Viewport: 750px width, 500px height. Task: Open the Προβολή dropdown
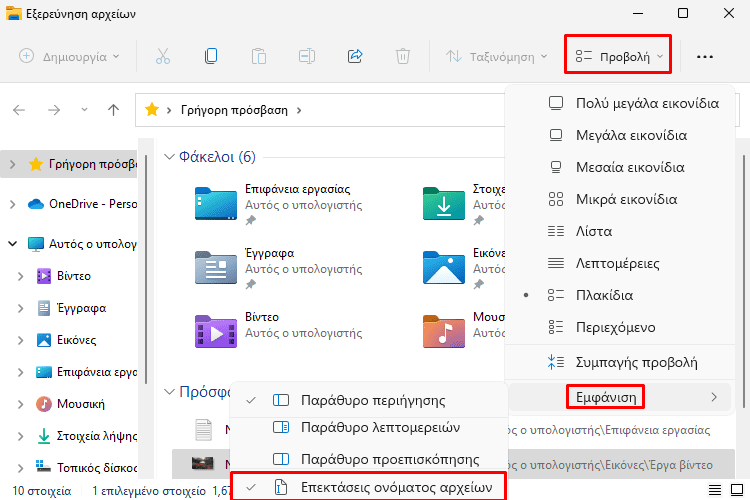point(617,57)
